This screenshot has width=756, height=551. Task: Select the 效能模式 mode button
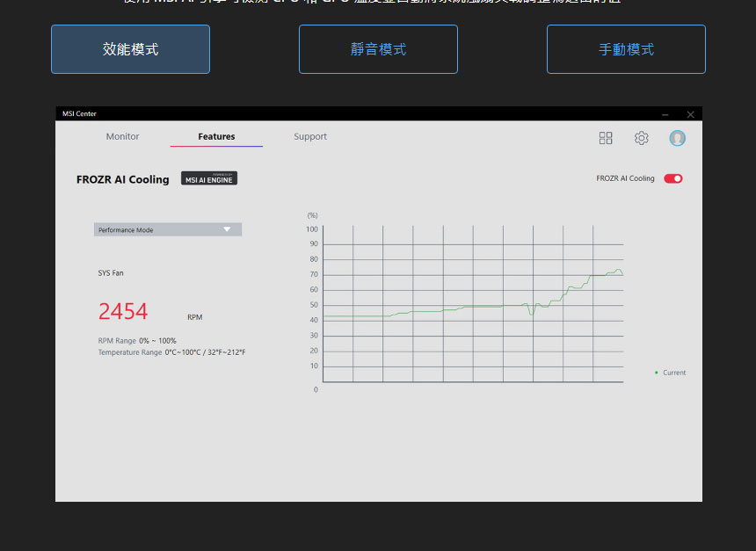click(x=130, y=49)
